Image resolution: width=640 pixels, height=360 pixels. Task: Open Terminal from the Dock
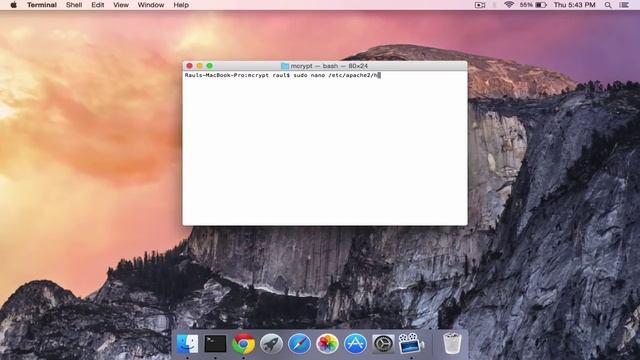coord(215,344)
